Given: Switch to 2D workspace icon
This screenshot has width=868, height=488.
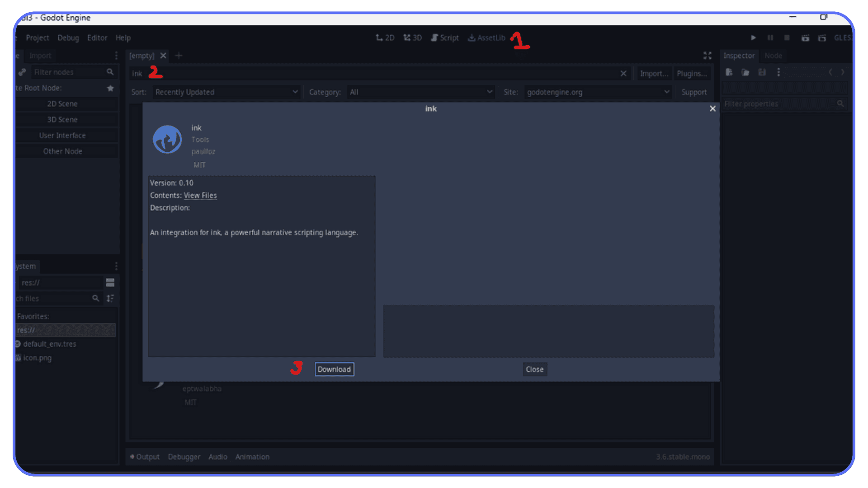Looking at the screenshot, I should pyautogui.click(x=385, y=38).
